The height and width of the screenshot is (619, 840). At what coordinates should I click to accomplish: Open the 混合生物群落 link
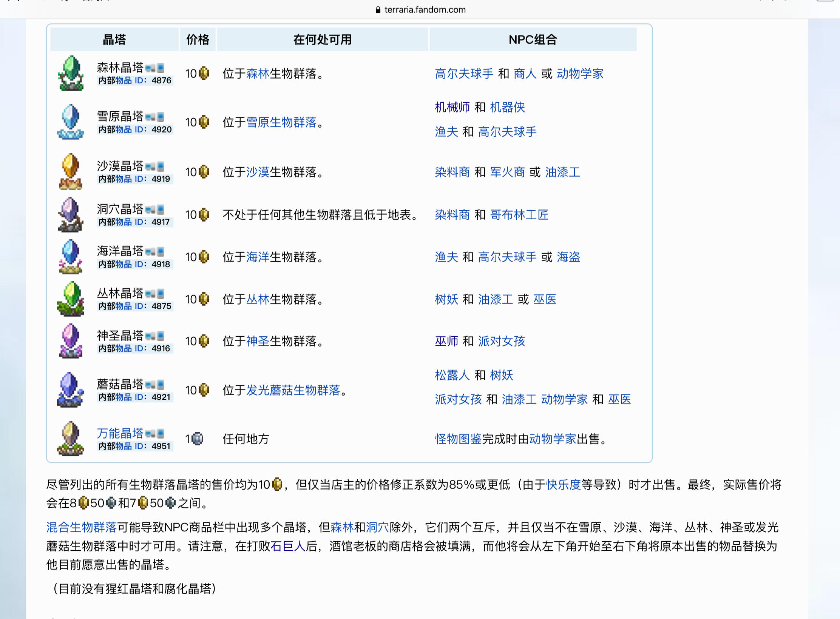82,527
